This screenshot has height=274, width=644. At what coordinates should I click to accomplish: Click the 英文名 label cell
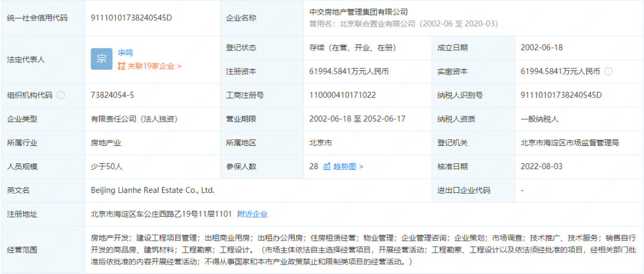43,191
